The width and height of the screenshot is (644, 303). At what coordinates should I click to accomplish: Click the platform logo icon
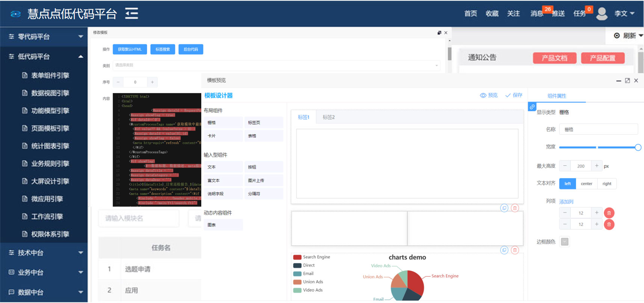click(x=16, y=14)
